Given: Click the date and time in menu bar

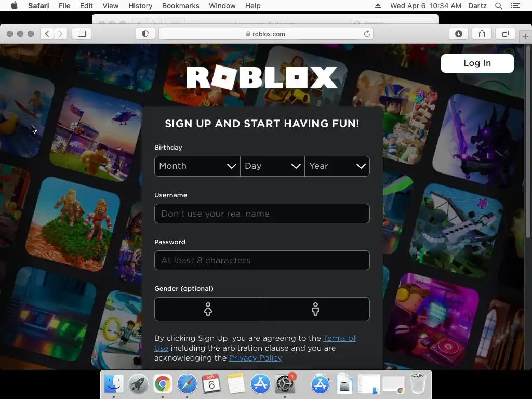Looking at the screenshot, I should point(425,6).
